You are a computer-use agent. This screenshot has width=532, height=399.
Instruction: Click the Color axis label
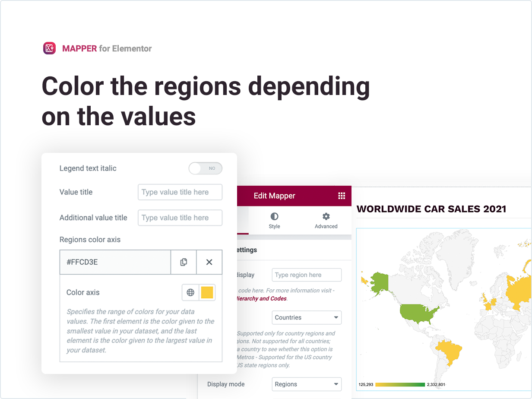[x=83, y=292]
